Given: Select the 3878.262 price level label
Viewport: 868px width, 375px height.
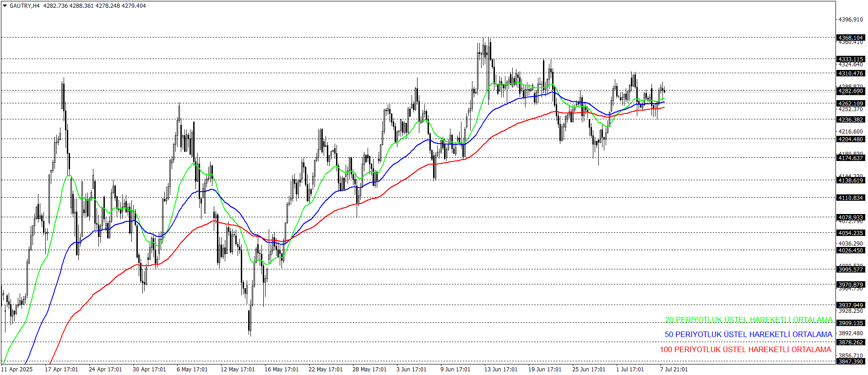Looking at the screenshot, I should 851,342.
